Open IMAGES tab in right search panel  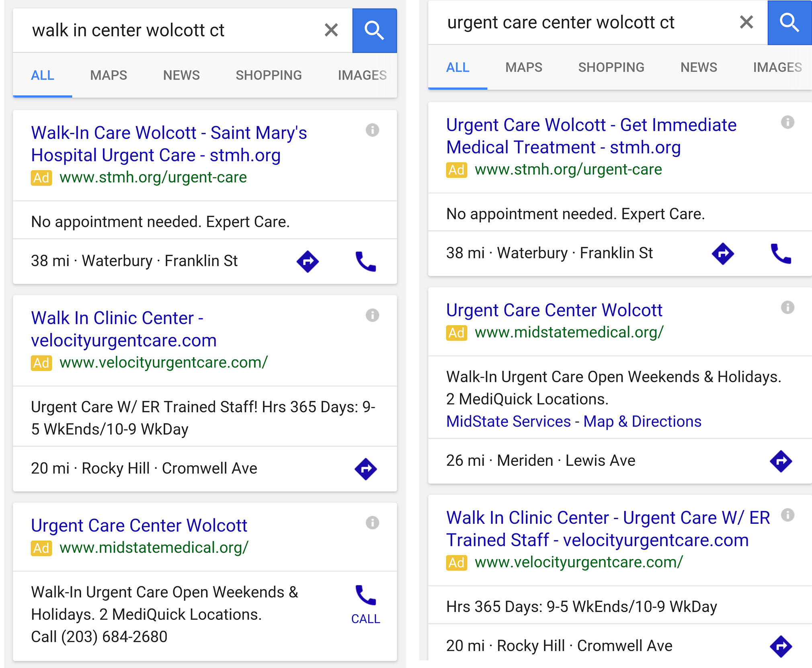click(777, 67)
